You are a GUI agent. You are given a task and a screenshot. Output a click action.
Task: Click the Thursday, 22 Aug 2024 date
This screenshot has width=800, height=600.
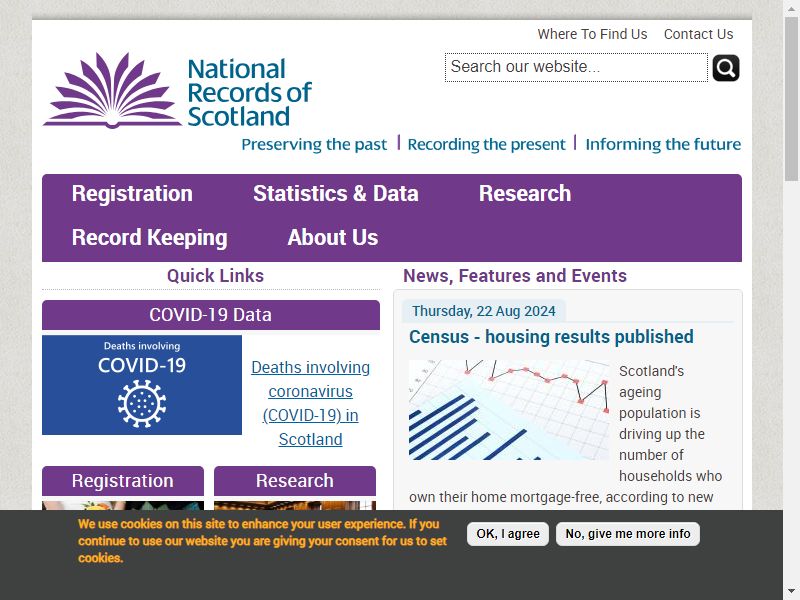[x=484, y=311]
